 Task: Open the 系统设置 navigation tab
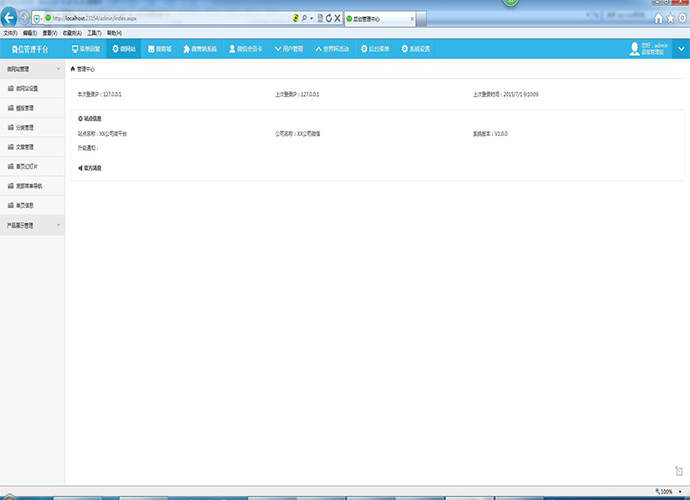416,48
